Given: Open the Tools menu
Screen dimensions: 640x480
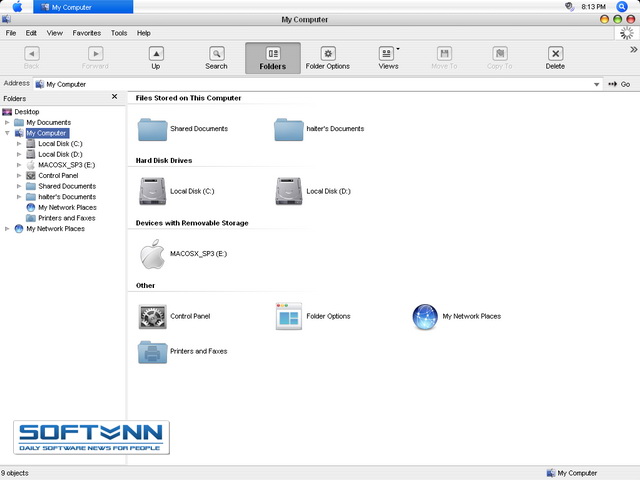Looking at the screenshot, I should coord(119,33).
